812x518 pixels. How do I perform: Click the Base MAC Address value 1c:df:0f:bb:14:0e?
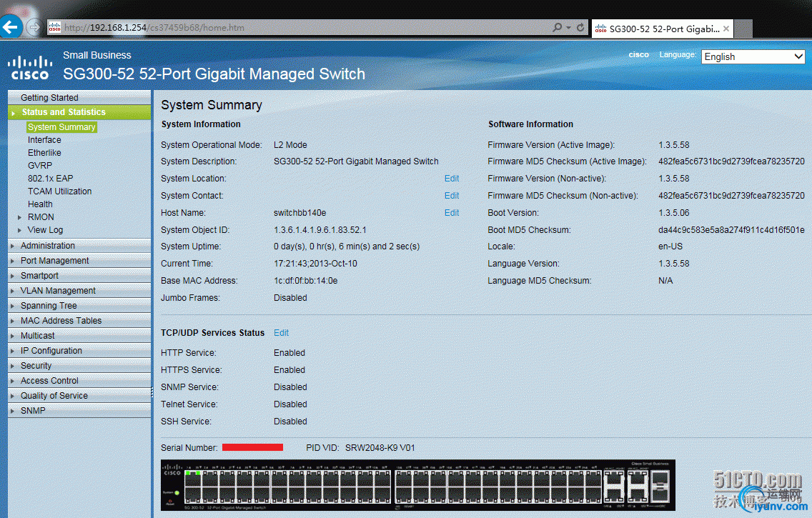point(305,281)
